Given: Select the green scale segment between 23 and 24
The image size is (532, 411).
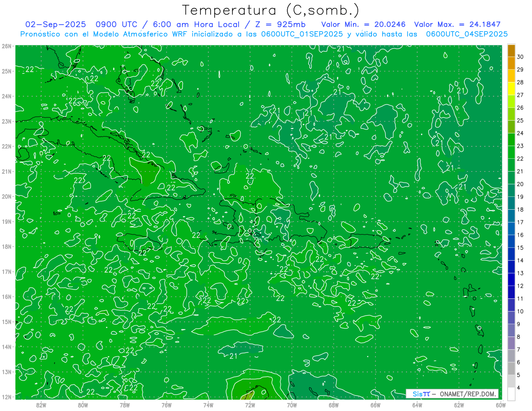Looking at the screenshot, I should [511, 140].
